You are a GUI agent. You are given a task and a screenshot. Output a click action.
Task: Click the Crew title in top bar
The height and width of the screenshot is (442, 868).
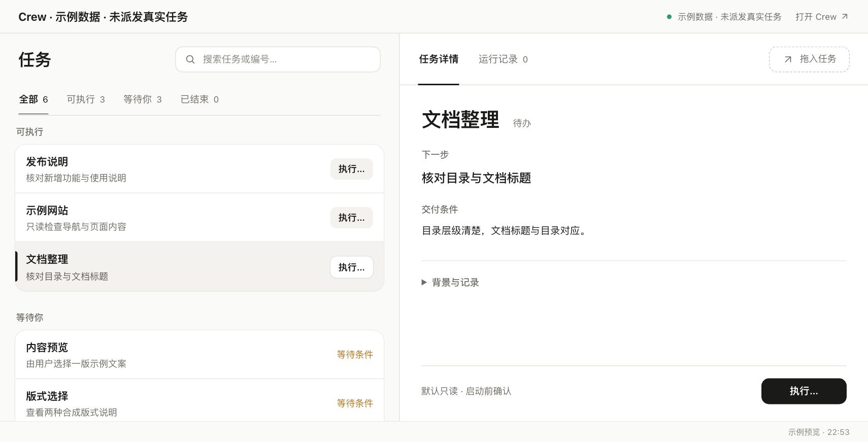click(103, 17)
